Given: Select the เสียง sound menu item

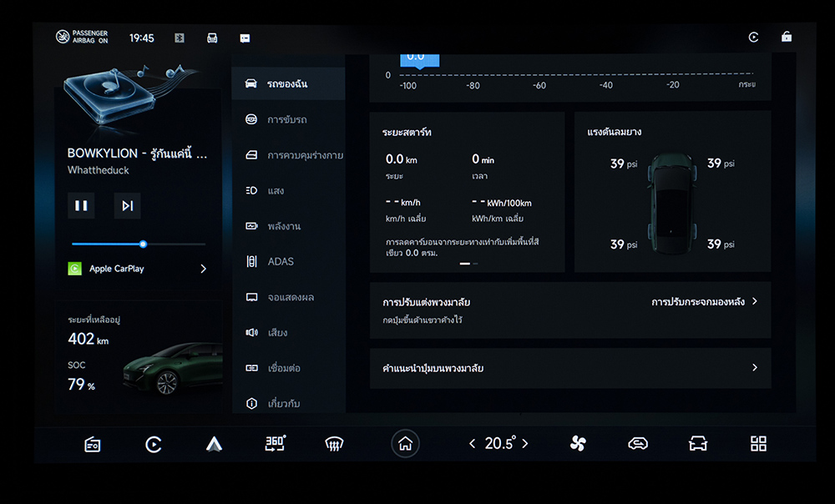Looking at the screenshot, I should tap(277, 333).
